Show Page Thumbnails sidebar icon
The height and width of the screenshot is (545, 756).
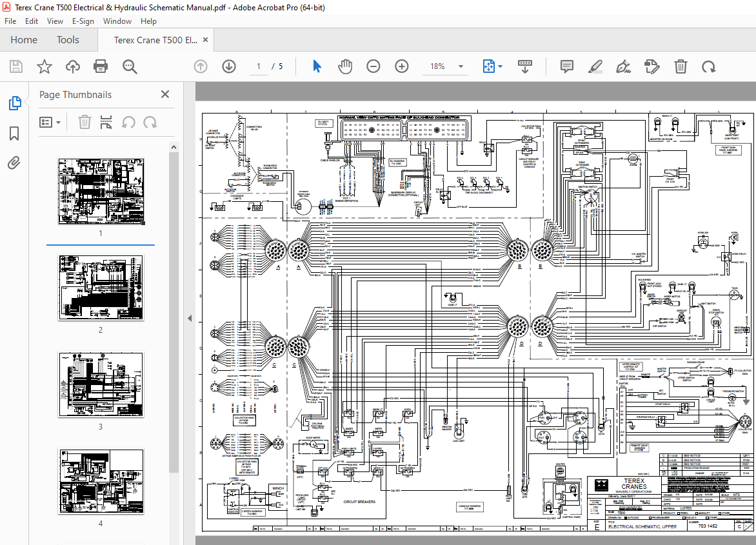pos(14,103)
